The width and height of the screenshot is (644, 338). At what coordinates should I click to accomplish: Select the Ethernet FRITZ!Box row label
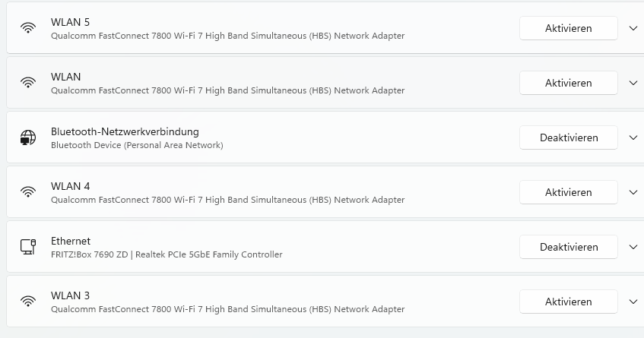point(167,254)
